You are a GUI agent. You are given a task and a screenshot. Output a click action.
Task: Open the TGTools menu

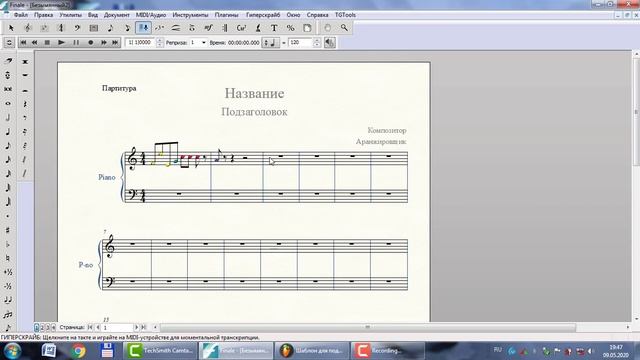345,15
